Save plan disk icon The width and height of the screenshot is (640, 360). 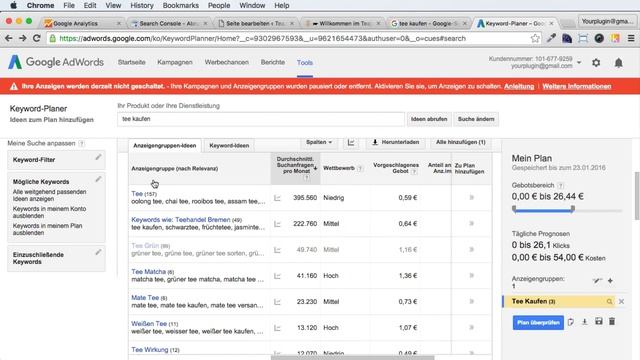coord(598,322)
